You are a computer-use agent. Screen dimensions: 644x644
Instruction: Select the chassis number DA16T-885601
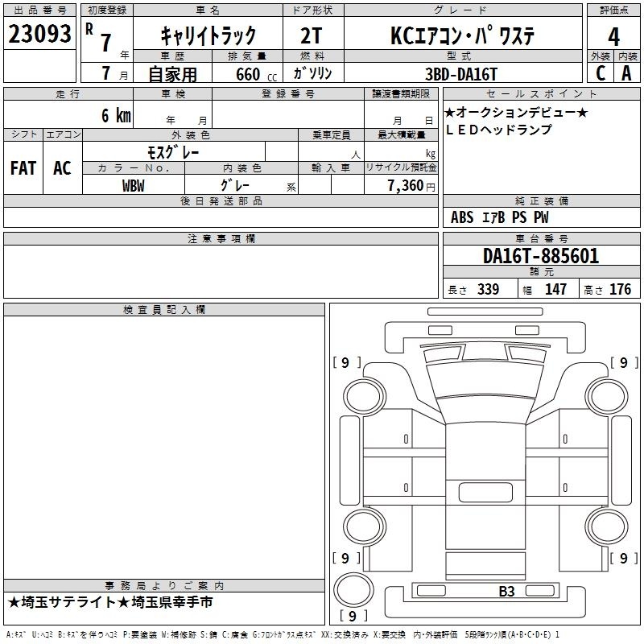point(541,256)
